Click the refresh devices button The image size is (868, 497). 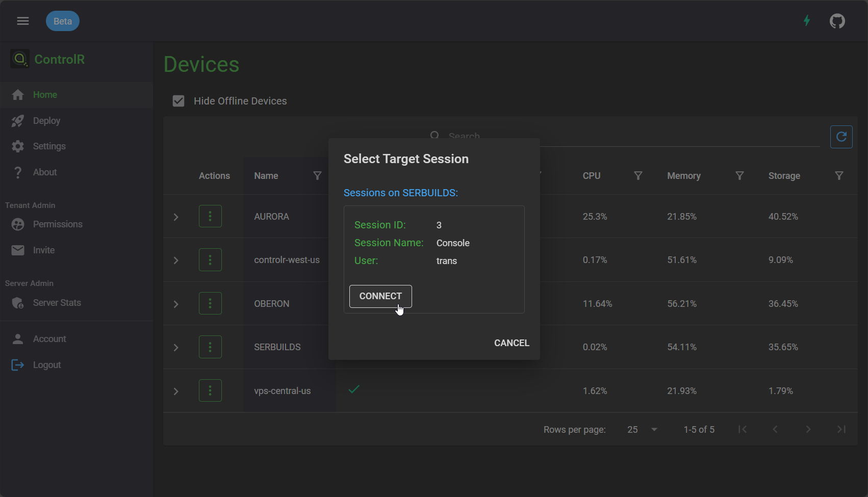click(x=841, y=137)
